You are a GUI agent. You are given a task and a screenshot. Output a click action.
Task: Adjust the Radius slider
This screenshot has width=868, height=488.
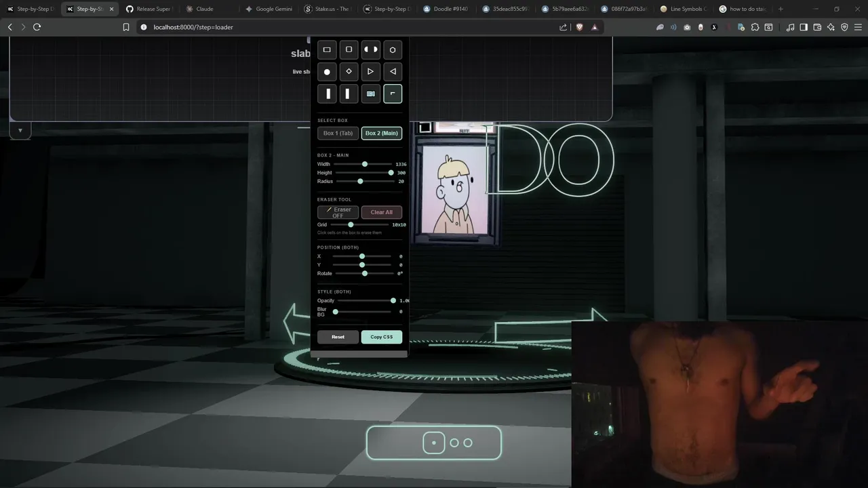pyautogui.click(x=365, y=181)
